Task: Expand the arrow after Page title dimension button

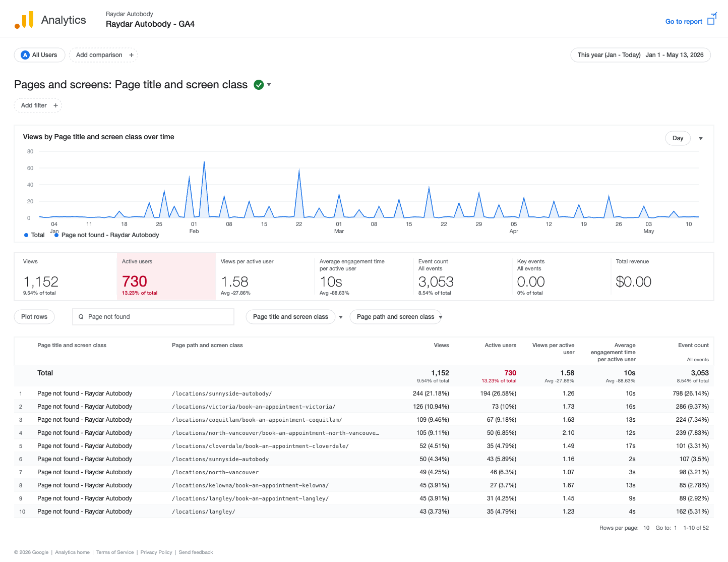Action: (341, 317)
